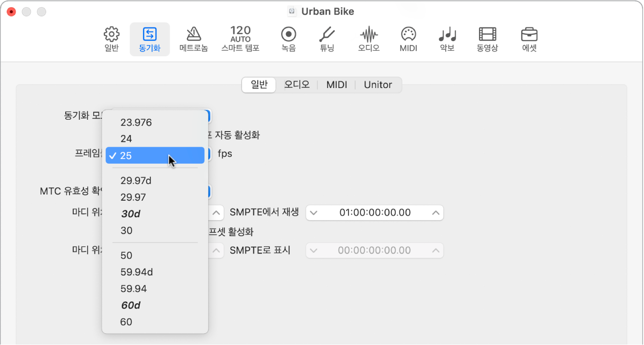Open the 오디오 sync tab
The width and height of the screenshot is (644, 345).
point(296,85)
